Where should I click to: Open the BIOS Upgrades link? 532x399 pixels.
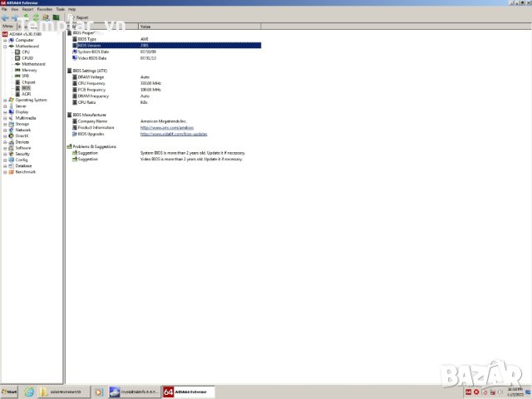coord(173,134)
